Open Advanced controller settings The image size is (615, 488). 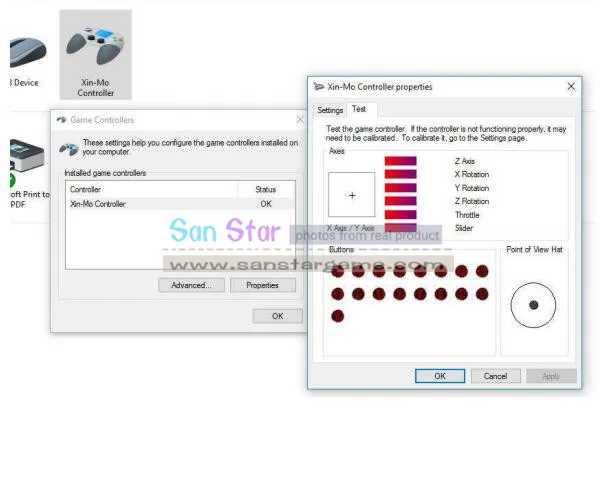point(191,285)
